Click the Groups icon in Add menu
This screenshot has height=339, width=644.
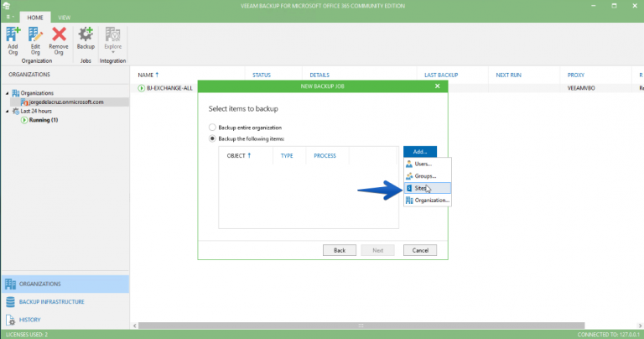(x=409, y=176)
